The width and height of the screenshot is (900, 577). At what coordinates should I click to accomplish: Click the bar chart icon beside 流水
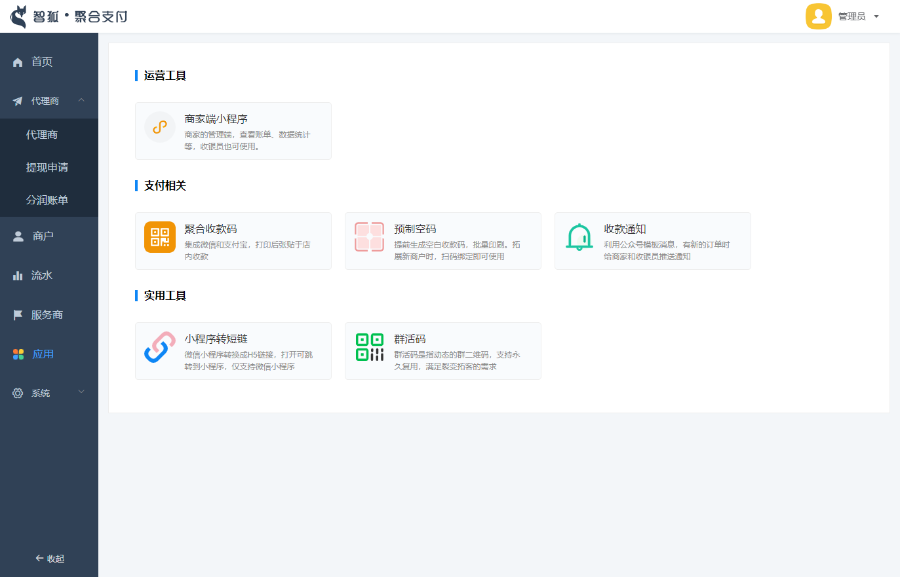18,276
